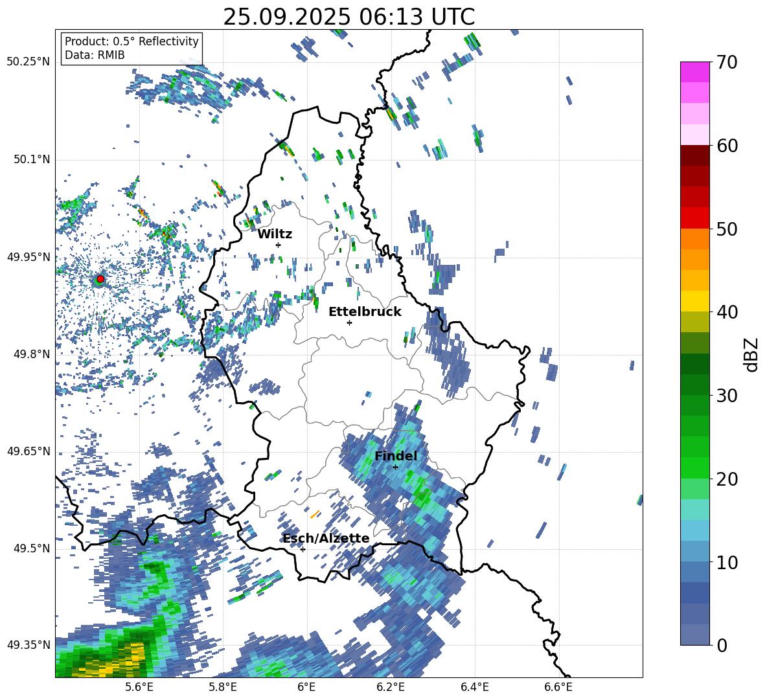Click the 5.6°E longitude label
Viewport: 767px width, 700px height.
[x=139, y=687]
